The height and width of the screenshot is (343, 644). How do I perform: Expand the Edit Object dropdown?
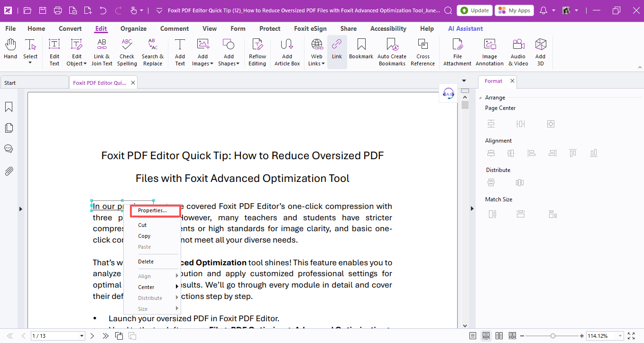(x=85, y=63)
